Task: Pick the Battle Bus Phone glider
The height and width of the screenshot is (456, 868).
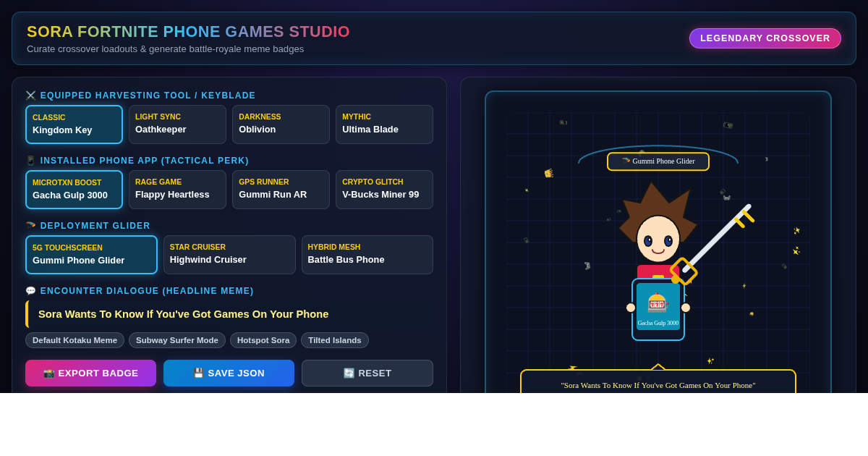Action: pyautogui.click(x=367, y=255)
